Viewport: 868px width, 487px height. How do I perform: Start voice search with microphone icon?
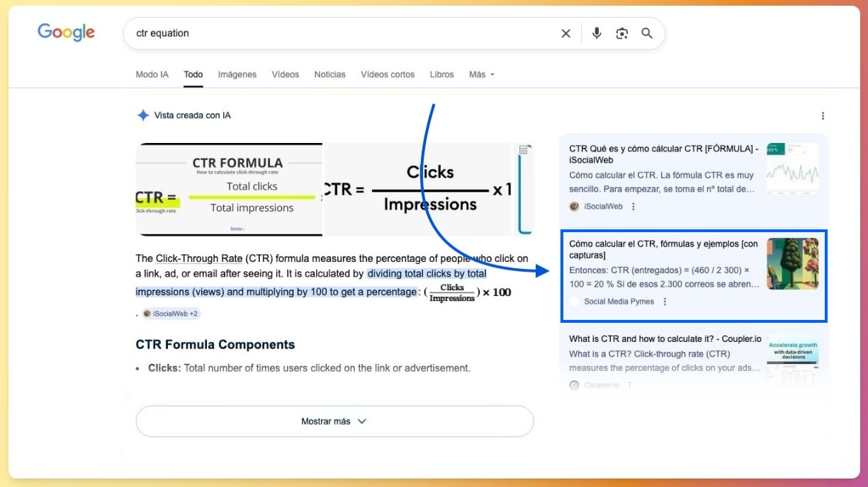click(597, 33)
